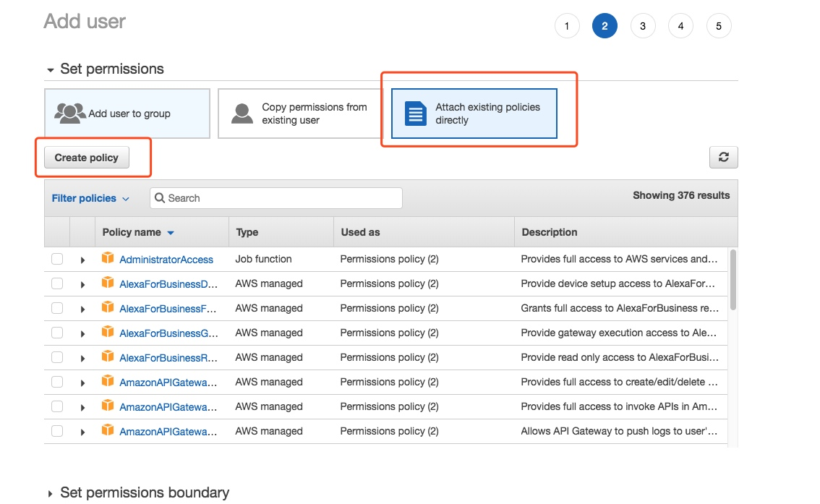The height and width of the screenshot is (504, 820).
Task: Click the 'Job function' type cell
Action: tap(263, 259)
